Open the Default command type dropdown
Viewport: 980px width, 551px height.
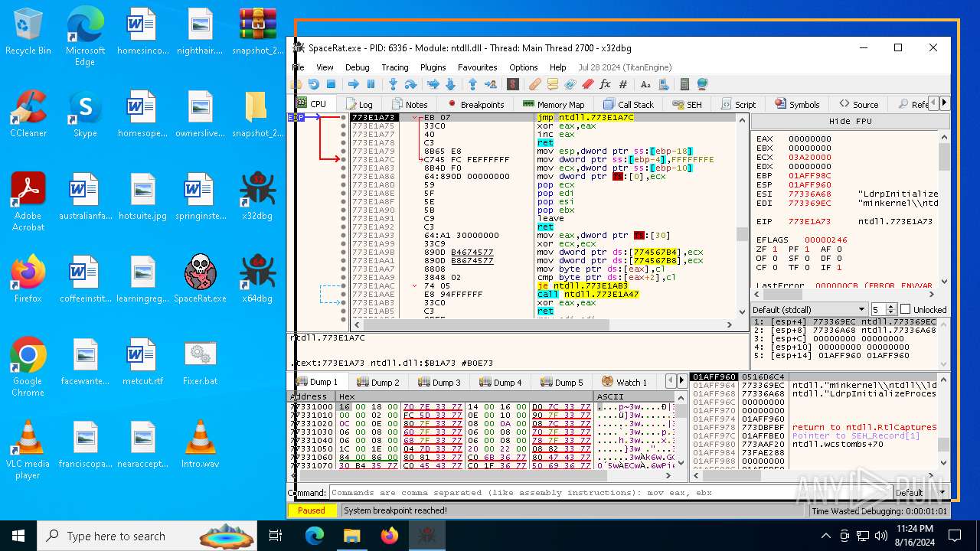click(x=920, y=493)
